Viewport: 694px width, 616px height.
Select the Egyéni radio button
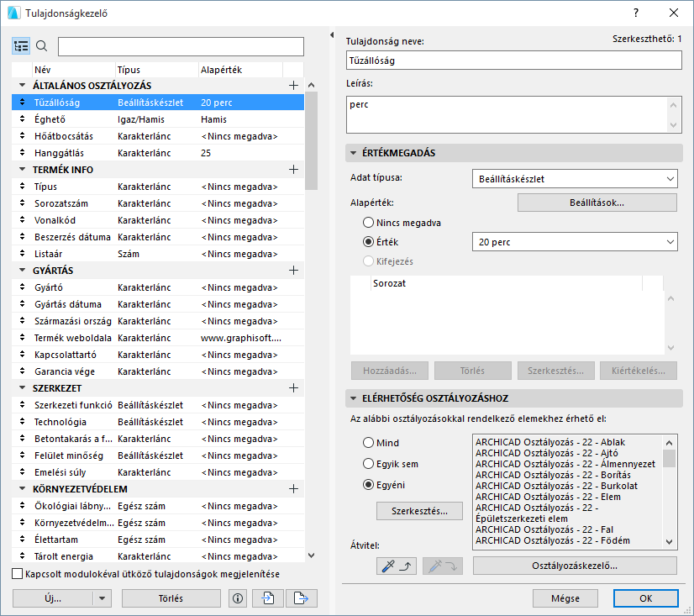pos(368,485)
